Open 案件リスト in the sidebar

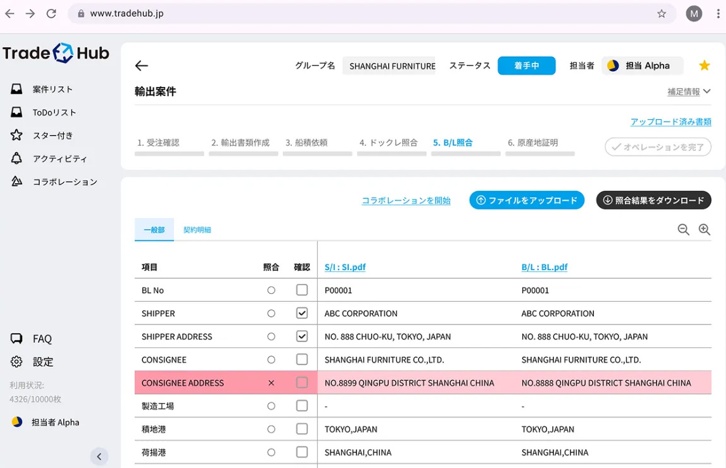42,89
